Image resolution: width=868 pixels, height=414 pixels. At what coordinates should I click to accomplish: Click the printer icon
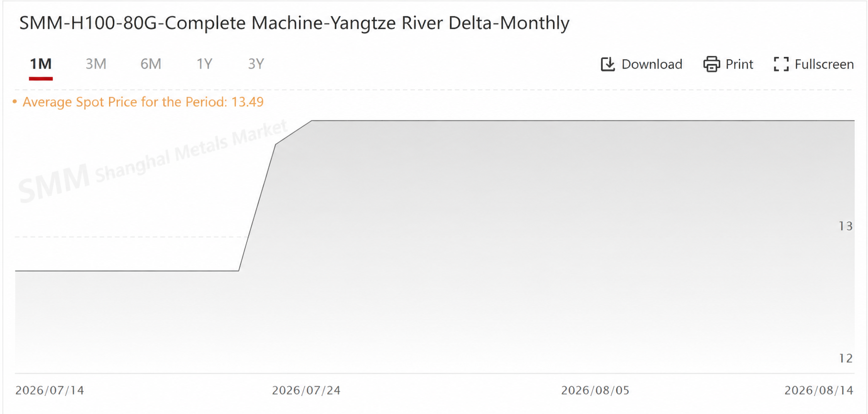click(x=712, y=64)
